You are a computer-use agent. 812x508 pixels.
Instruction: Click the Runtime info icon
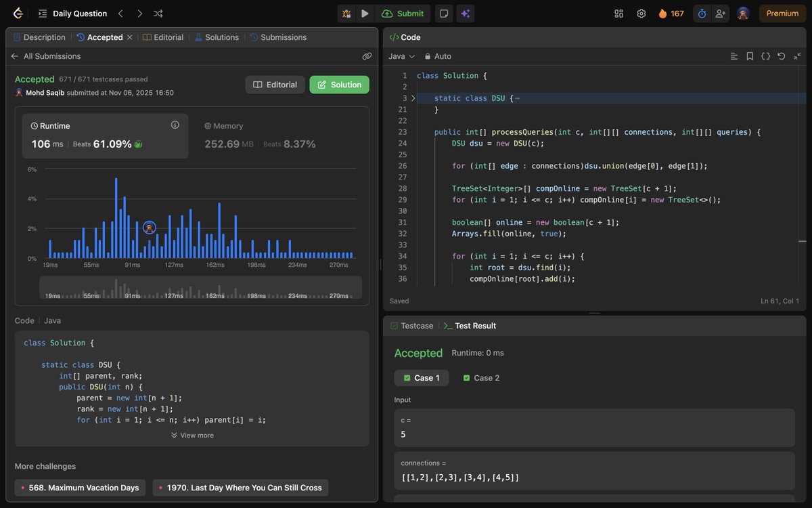(x=175, y=125)
